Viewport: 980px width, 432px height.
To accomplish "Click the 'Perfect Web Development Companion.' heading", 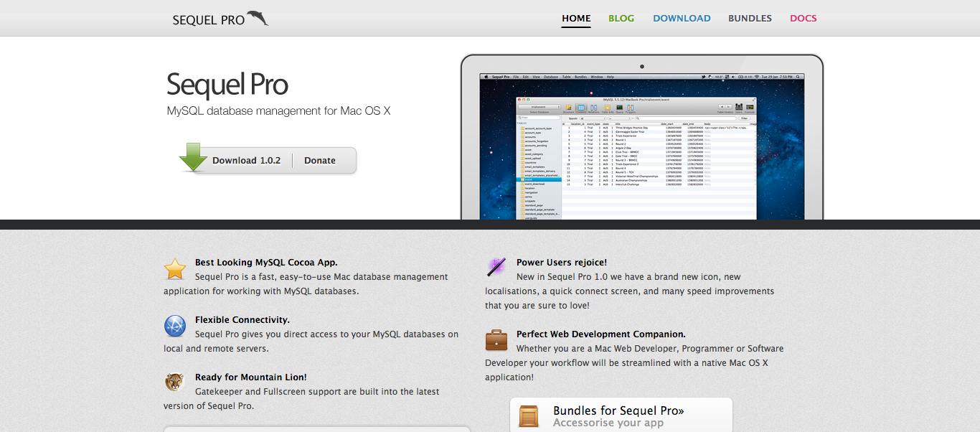I will [601, 334].
